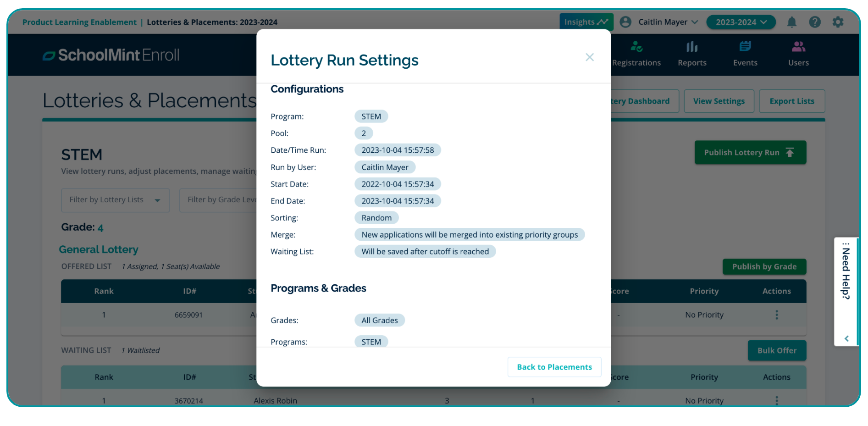
Task: Open the Events calendar icon
Action: point(745,47)
